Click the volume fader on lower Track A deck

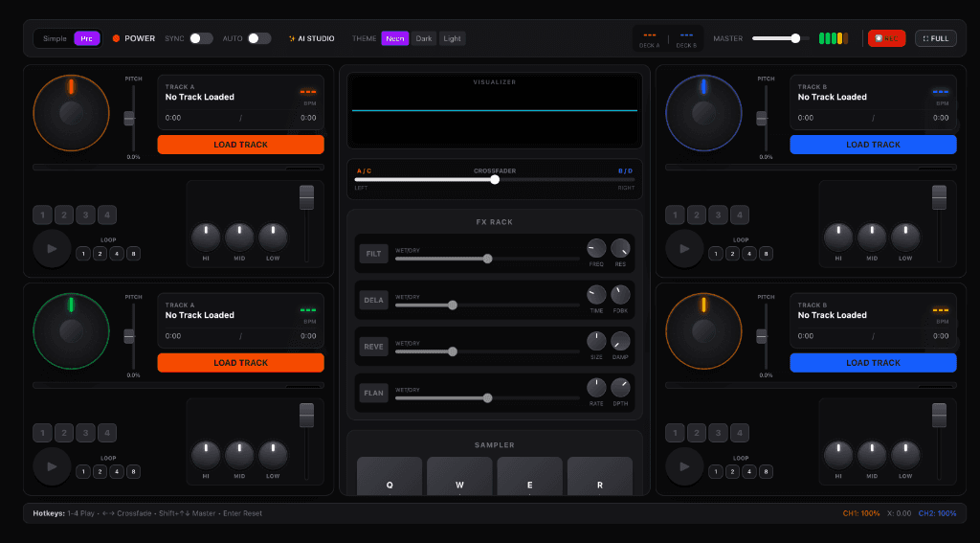(307, 416)
